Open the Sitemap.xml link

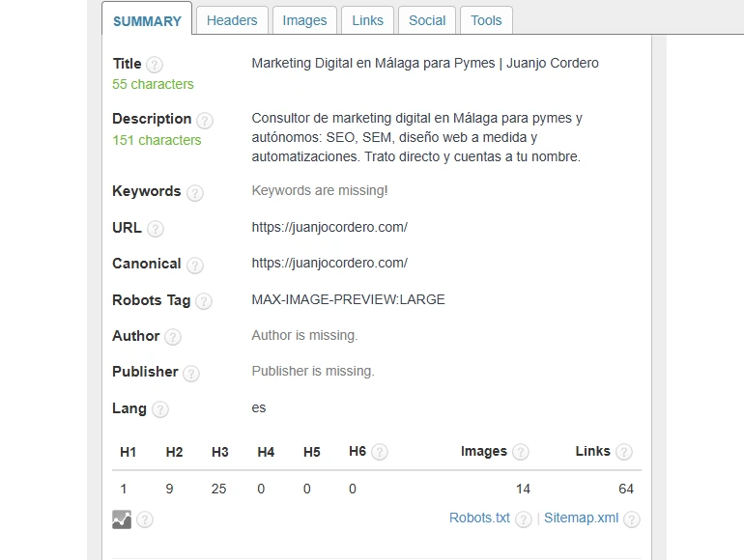pyautogui.click(x=582, y=518)
